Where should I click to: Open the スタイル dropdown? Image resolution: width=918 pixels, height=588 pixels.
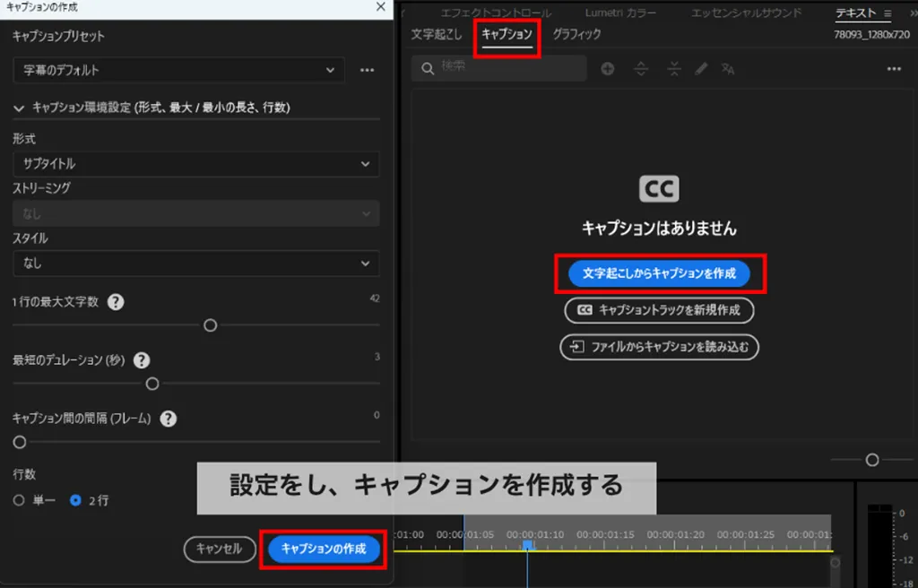pos(196,264)
